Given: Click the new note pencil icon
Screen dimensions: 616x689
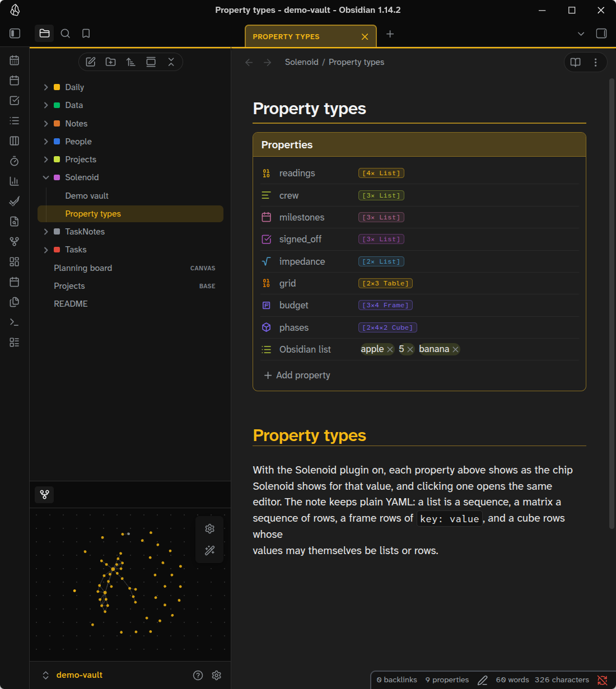Looking at the screenshot, I should [x=91, y=62].
